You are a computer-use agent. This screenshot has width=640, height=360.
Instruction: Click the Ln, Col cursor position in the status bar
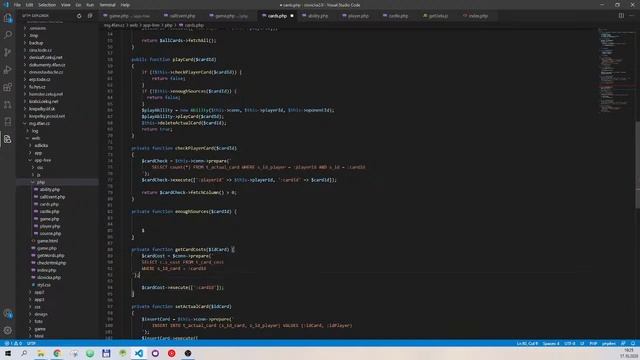[527, 343]
